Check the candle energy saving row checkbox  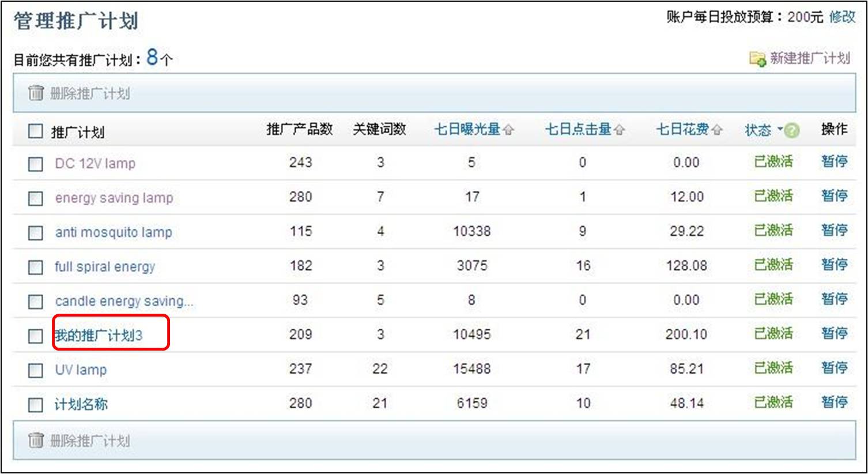point(36,302)
